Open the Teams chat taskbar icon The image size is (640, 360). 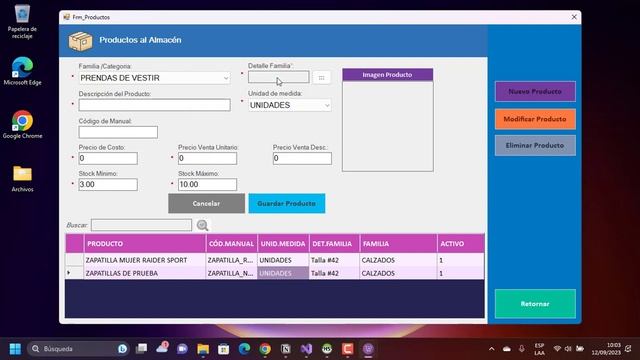point(182,349)
